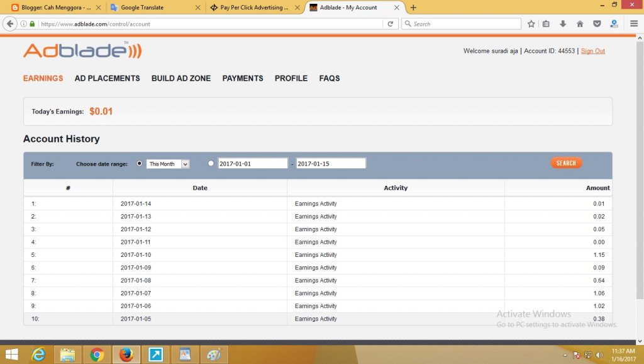Select the This Month radio button
644x364 pixels.
pos(140,163)
